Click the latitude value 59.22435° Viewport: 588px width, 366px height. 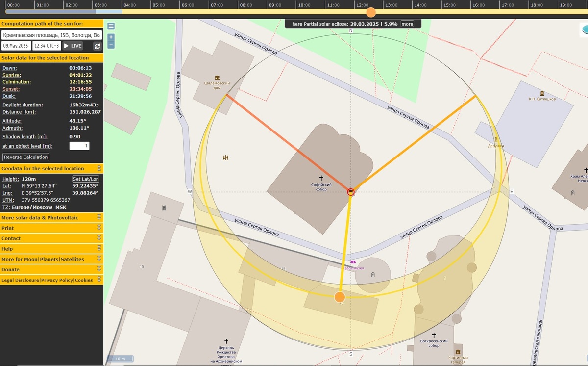click(85, 186)
